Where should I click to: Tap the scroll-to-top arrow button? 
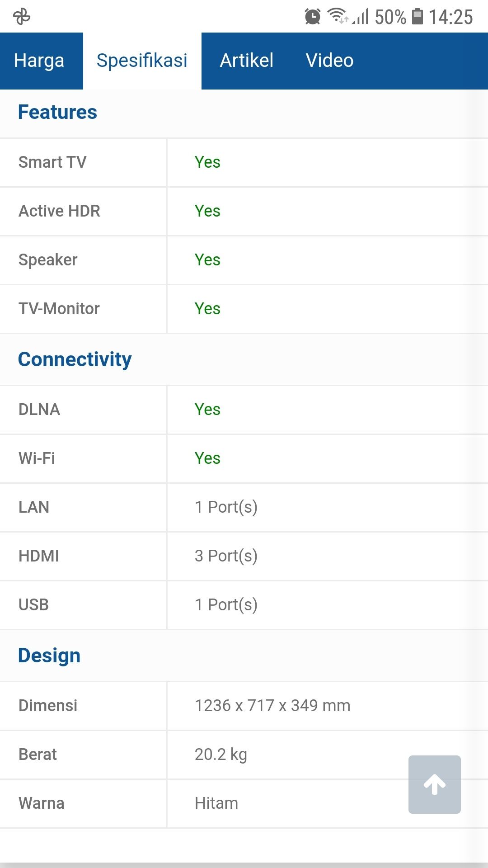click(434, 784)
